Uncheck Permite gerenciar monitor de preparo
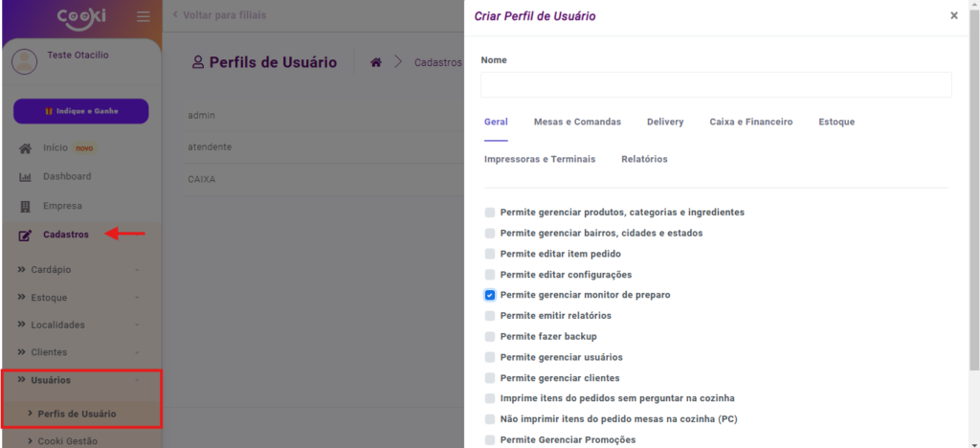 (490, 295)
